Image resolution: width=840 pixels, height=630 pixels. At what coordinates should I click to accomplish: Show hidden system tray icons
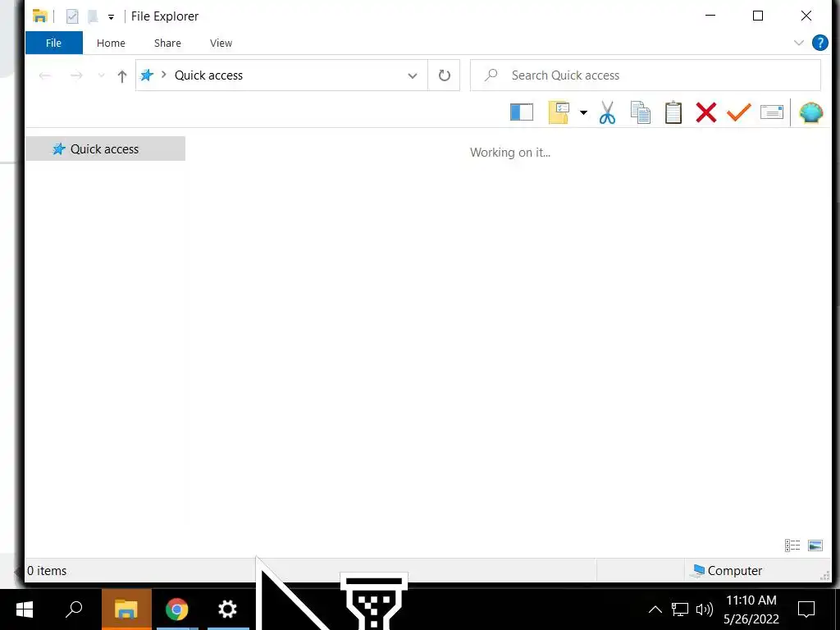[x=655, y=609]
